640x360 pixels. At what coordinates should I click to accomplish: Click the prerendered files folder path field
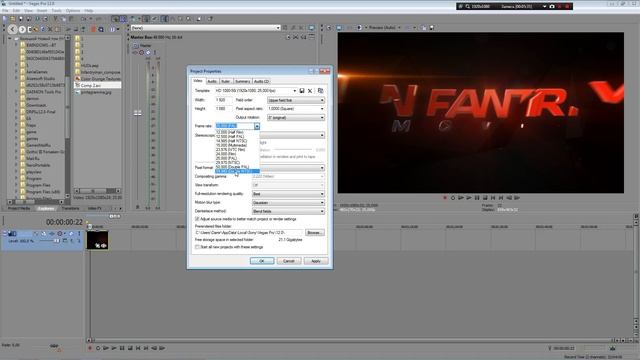point(249,233)
